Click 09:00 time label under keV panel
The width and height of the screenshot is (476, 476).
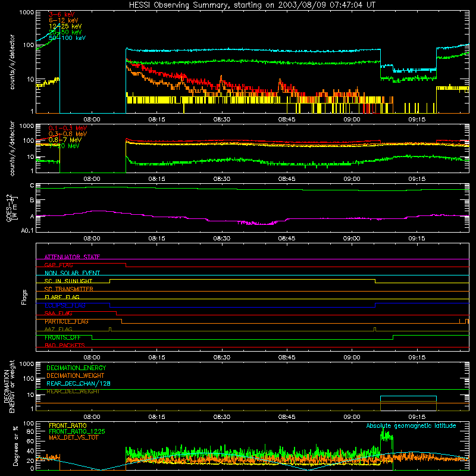point(352,120)
